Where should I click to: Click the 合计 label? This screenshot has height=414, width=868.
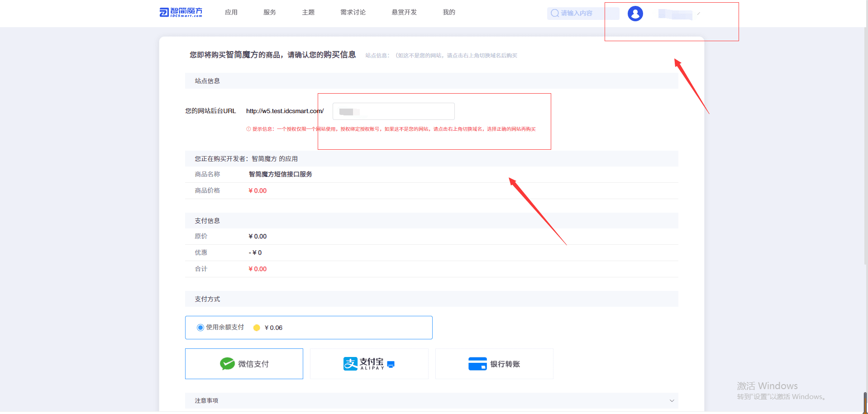point(201,269)
